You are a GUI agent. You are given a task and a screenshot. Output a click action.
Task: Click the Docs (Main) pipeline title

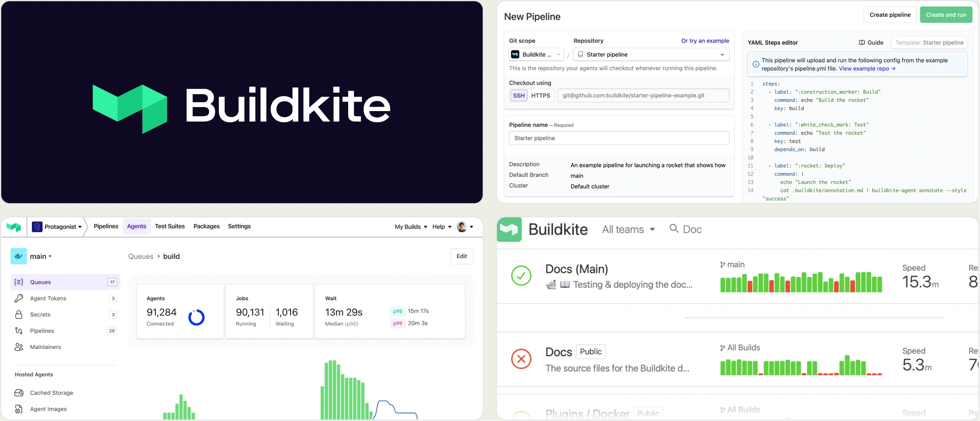(577, 269)
